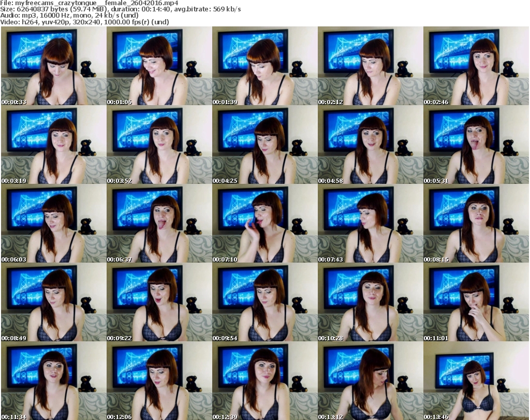Viewport: 530px width, 420px height.
Task: Click the File name line in header
Action: tap(89, 3)
